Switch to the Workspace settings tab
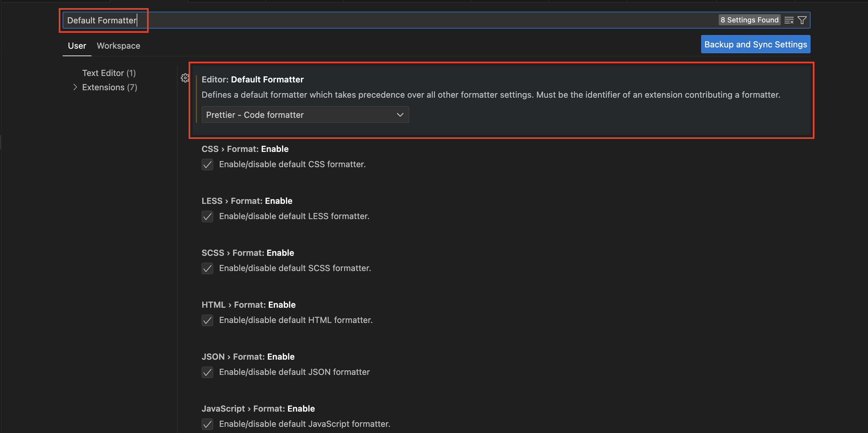Screen dimensions: 868x433 tap(118, 46)
